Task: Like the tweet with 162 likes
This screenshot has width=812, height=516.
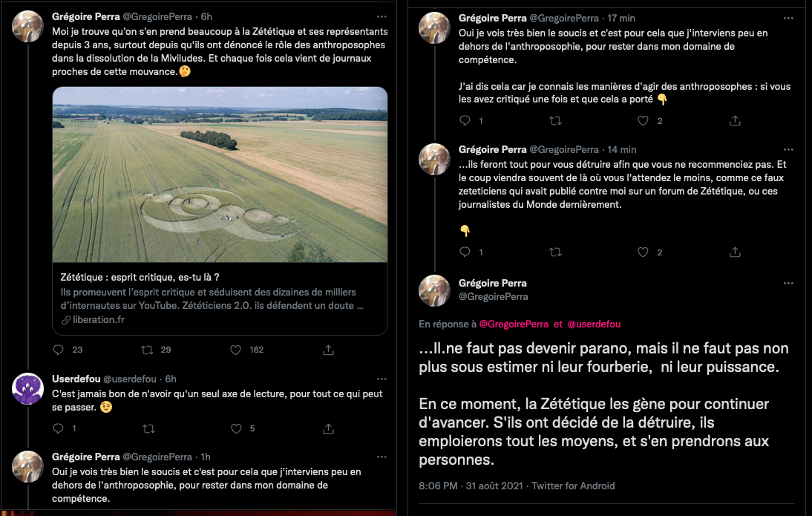Action: coord(236,350)
